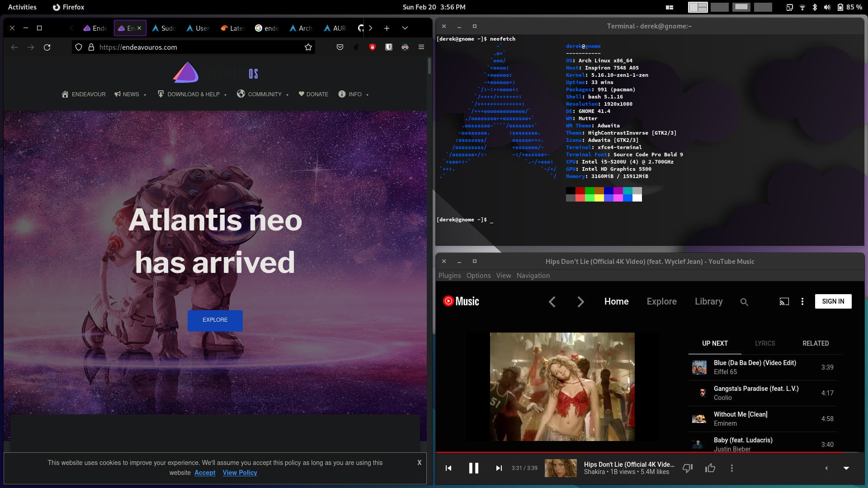The height and width of the screenshot is (488, 868).
Task: Like the currently playing Shakira track
Action: click(711, 468)
